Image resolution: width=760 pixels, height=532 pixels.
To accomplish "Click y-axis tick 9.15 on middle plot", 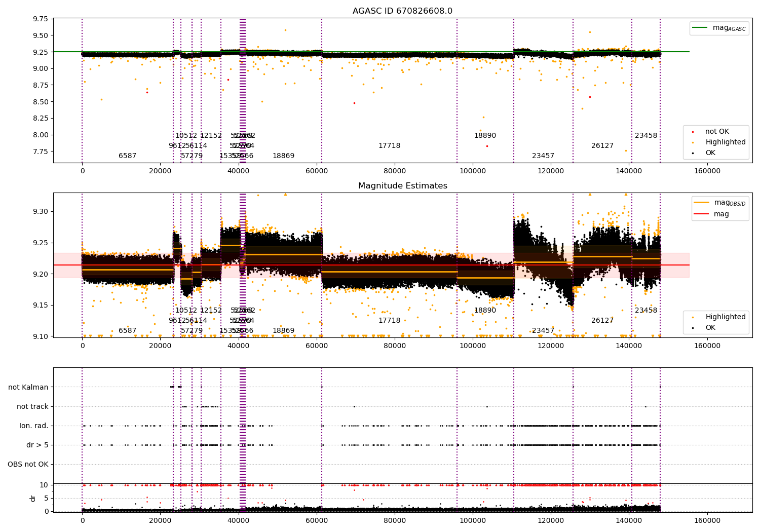I will [41, 305].
